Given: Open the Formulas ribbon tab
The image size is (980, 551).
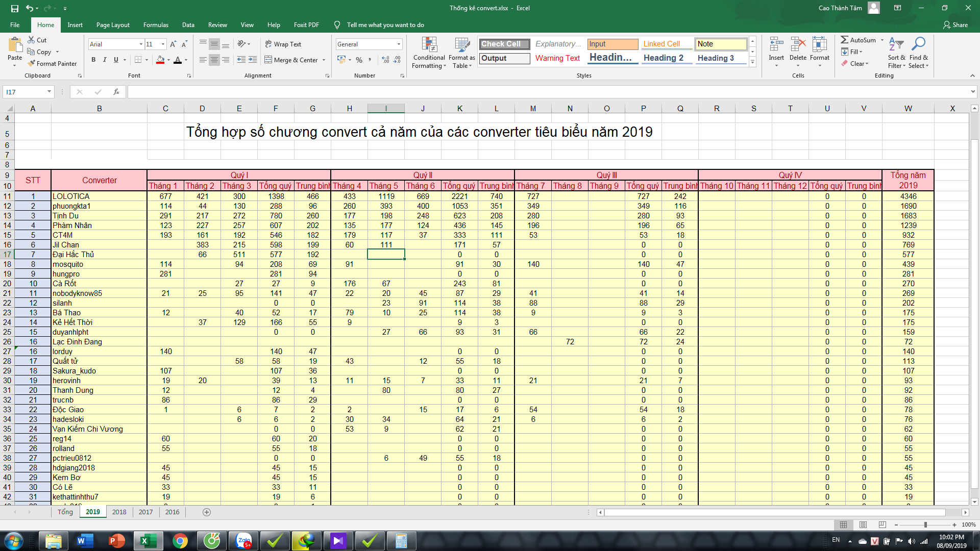Looking at the screenshot, I should (x=156, y=25).
